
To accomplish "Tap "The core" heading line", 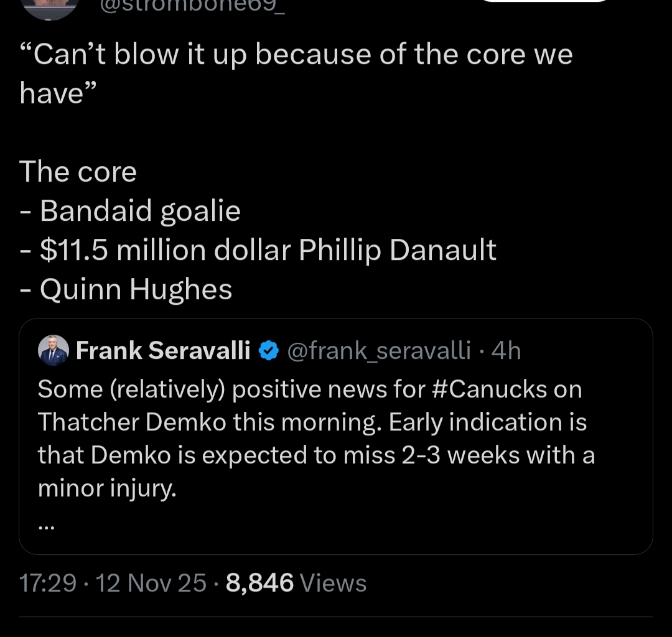I will click(78, 172).
